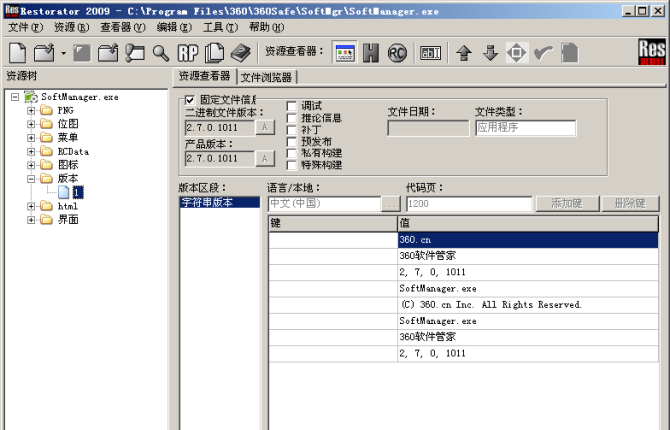Open the 资源(R) menu
Screen dimensions: 670x430
click(x=71, y=27)
